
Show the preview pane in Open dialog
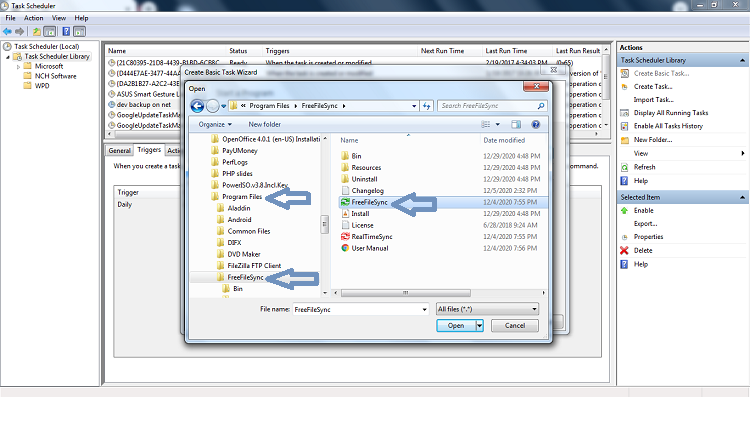point(516,124)
